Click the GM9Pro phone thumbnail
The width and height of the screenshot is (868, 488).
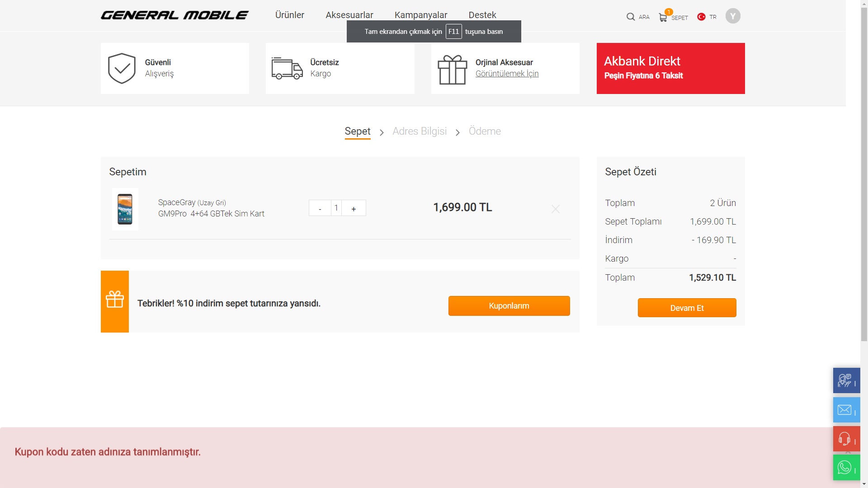click(125, 209)
